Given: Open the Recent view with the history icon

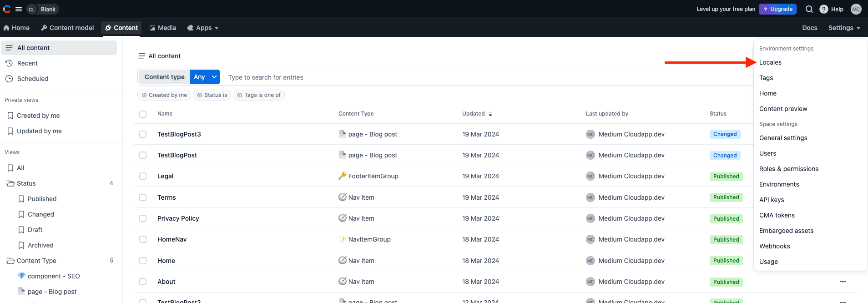Looking at the screenshot, I should pyautogui.click(x=27, y=63).
